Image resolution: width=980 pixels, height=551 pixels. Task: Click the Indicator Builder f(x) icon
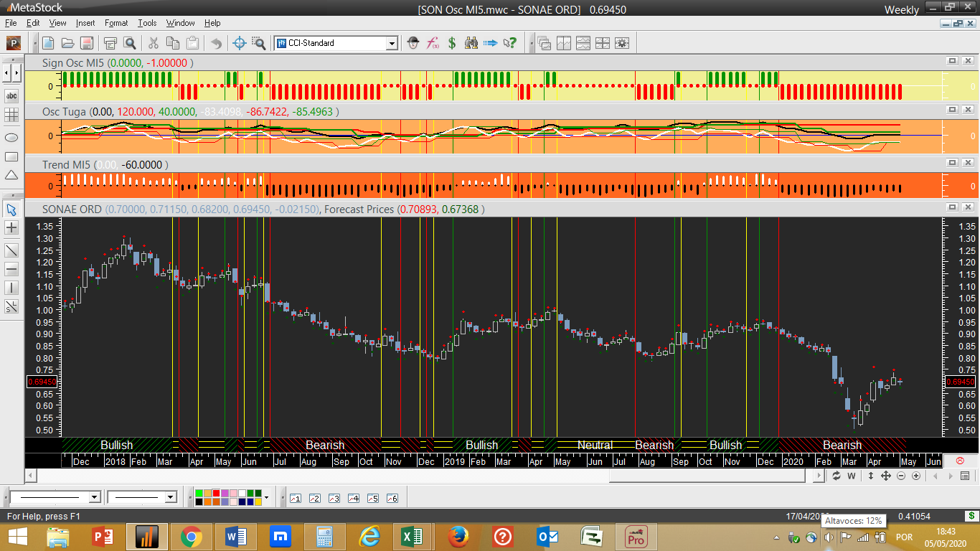tap(433, 43)
